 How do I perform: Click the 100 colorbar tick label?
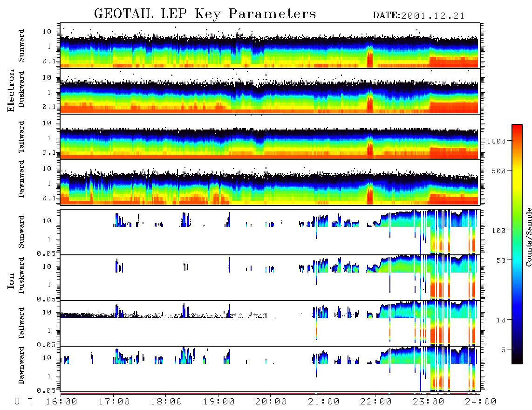point(499,231)
